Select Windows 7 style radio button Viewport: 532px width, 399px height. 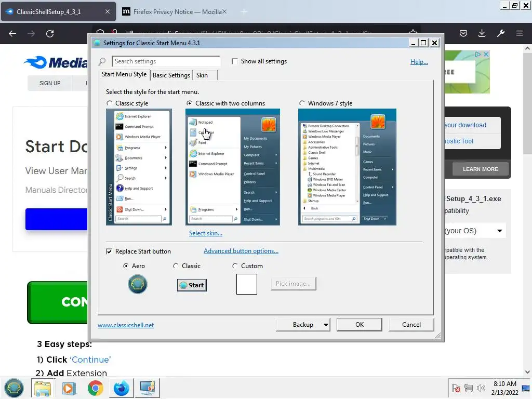[x=302, y=103]
